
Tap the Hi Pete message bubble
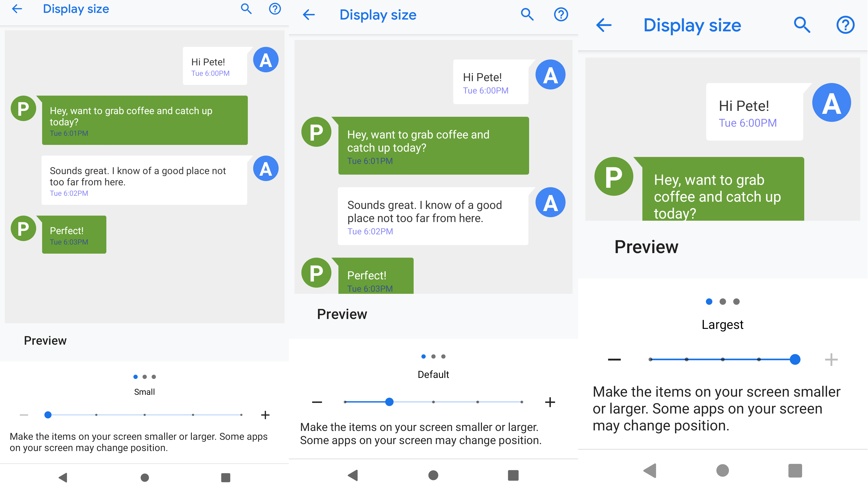pos(215,66)
